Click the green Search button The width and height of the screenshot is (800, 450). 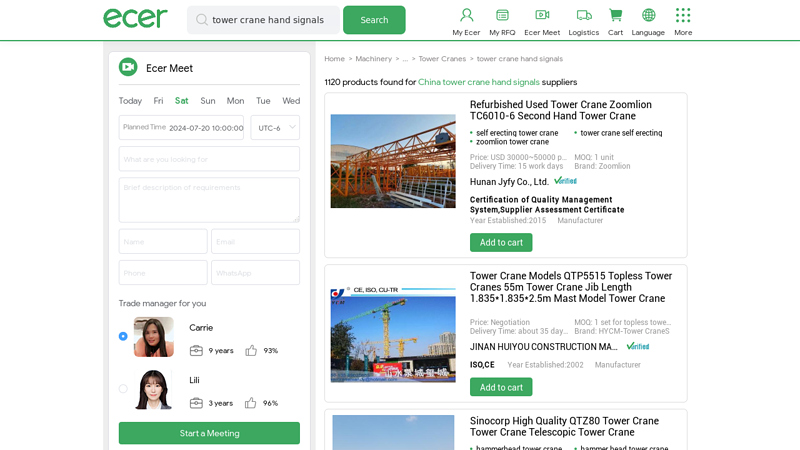(x=374, y=20)
